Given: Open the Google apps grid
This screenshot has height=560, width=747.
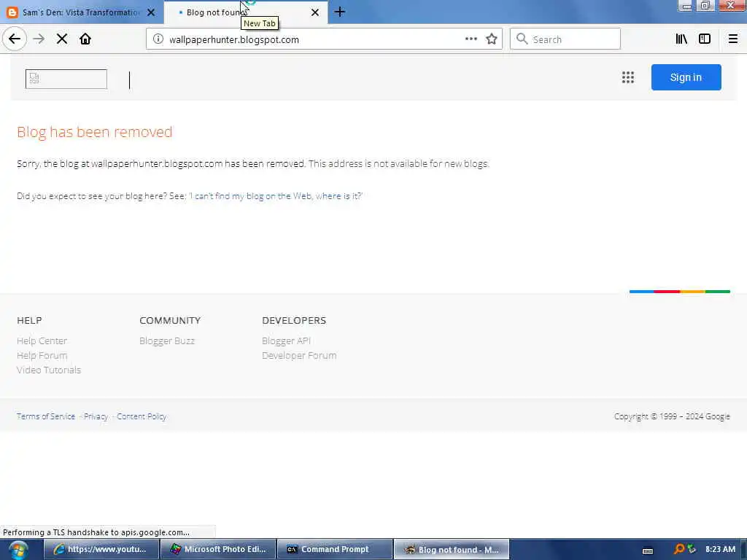Looking at the screenshot, I should point(628,77).
